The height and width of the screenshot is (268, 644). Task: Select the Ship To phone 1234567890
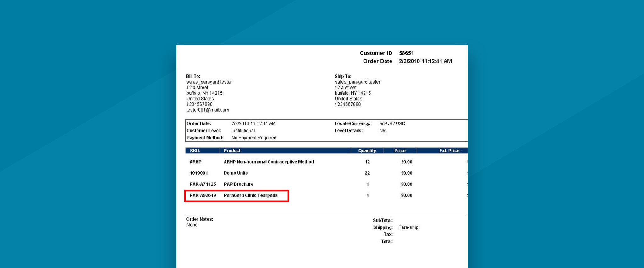tap(348, 104)
